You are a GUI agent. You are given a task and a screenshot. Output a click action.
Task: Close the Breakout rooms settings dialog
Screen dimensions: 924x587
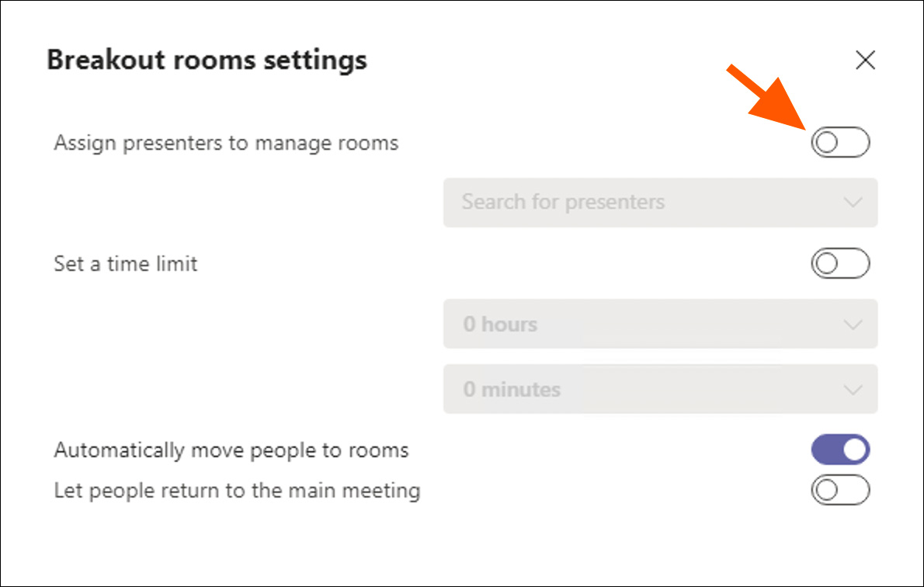coord(865,61)
